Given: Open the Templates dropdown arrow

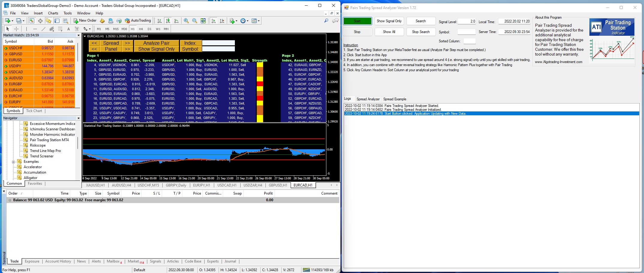Looking at the screenshot, I should [259, 21].
